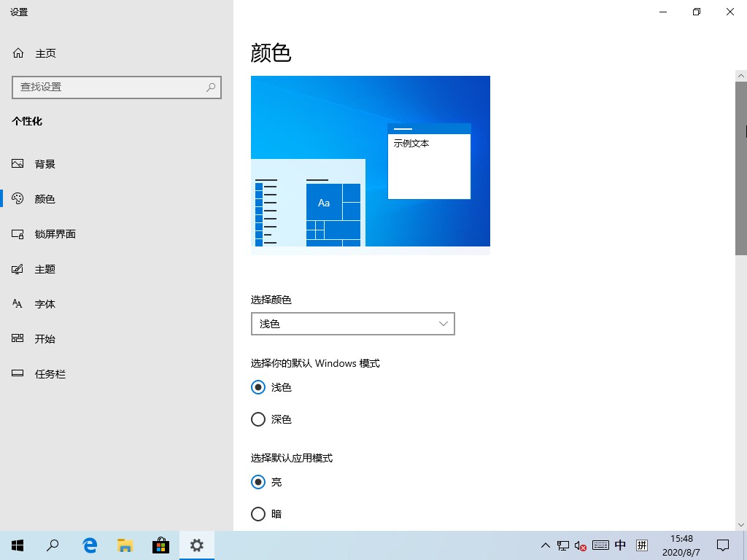The height and width of the screenshot is (560, 747).
Task: Select the 浅色 Windows mode option
Action: [258, 387]
